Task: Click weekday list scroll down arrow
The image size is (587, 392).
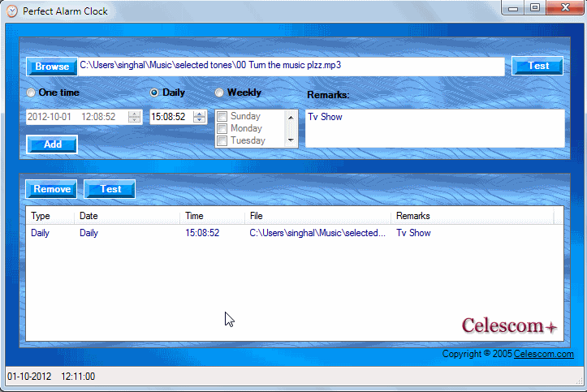Action: coord(291,140)
